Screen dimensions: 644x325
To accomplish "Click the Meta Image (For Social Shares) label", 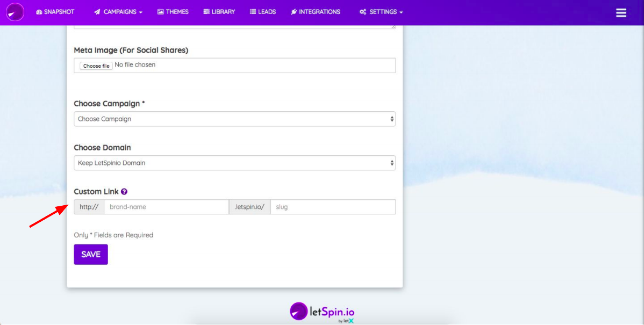I will 131,50.
